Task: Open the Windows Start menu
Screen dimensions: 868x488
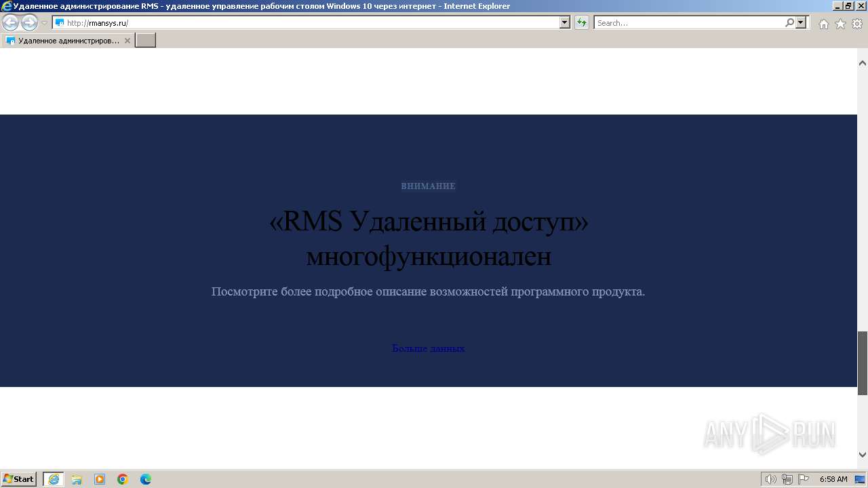Action: 19,479
